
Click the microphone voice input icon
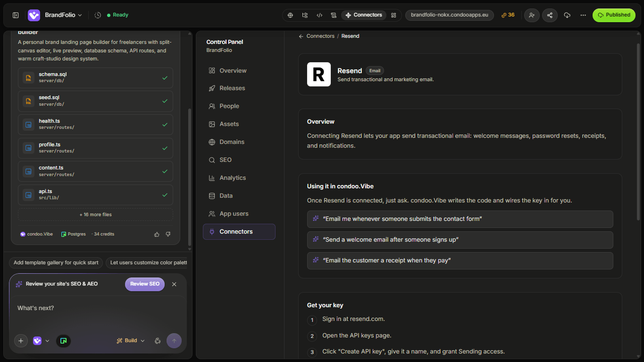158,341
